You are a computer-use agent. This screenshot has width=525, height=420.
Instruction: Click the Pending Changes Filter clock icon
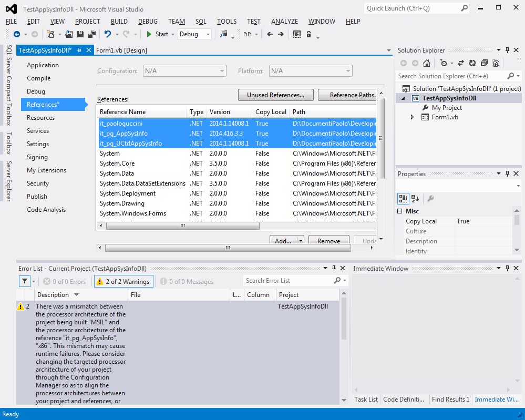[x=444, y=63]
